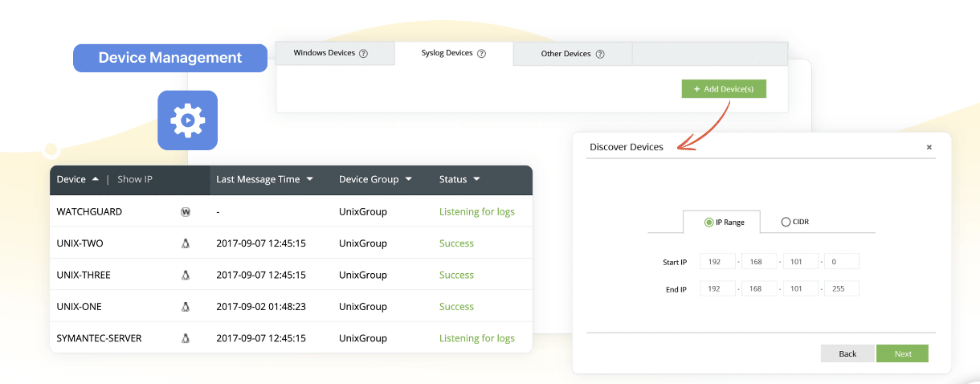Click the help icon beside Syslog Devices
This screenshot has height=384, width=980.
pos(481,54)
